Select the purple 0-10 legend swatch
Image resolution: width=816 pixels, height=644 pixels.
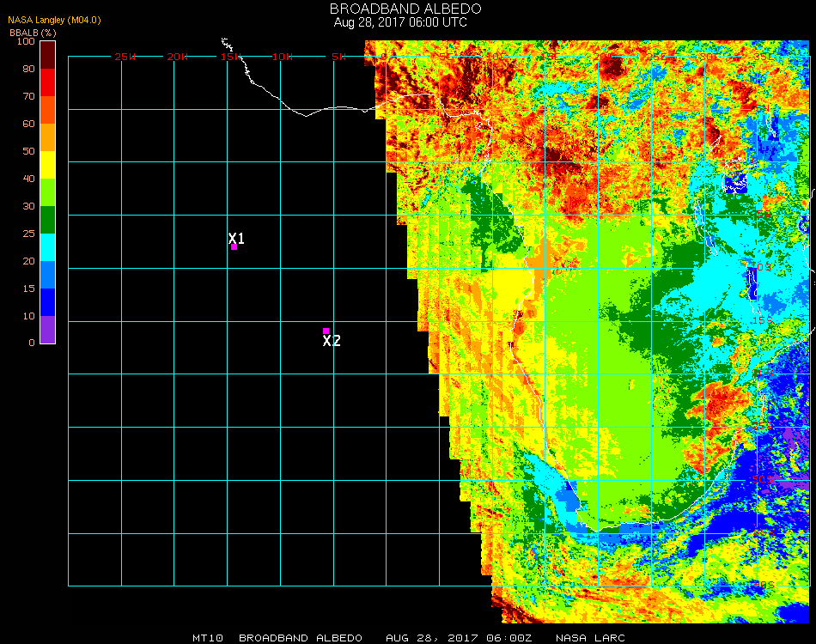click(47, 330)
